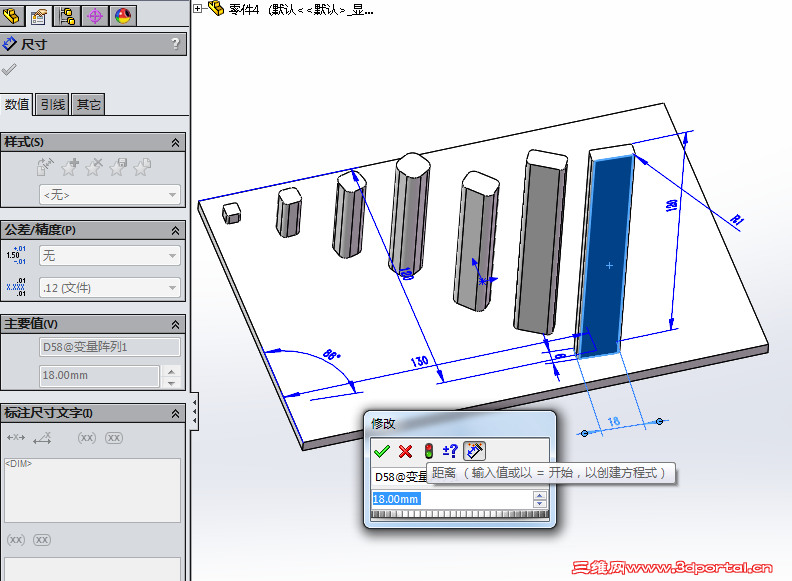Select the R1 radius dimension
This screenshot has height=581, width=792.
click(737, 219)
